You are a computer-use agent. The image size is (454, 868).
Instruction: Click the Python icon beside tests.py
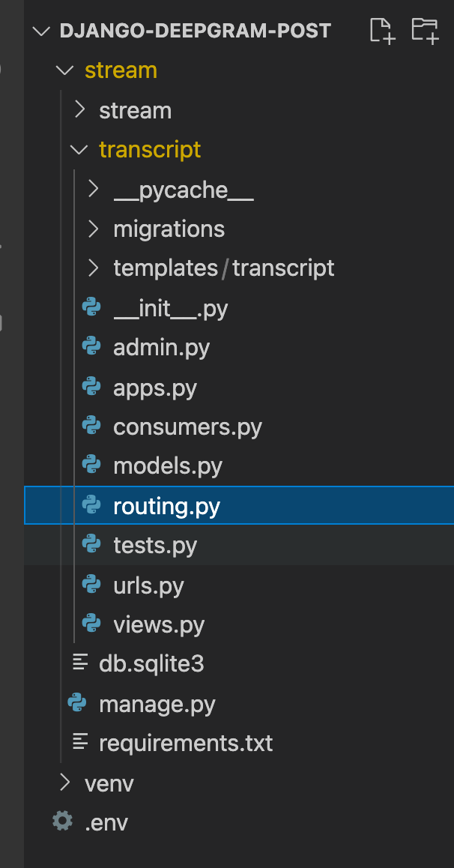(91, 545)
